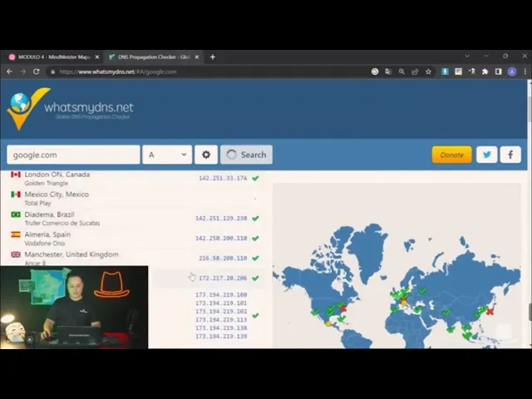Click Almeria, Spain server row
The width and height of the screenshot is (532, 399).
135,239
